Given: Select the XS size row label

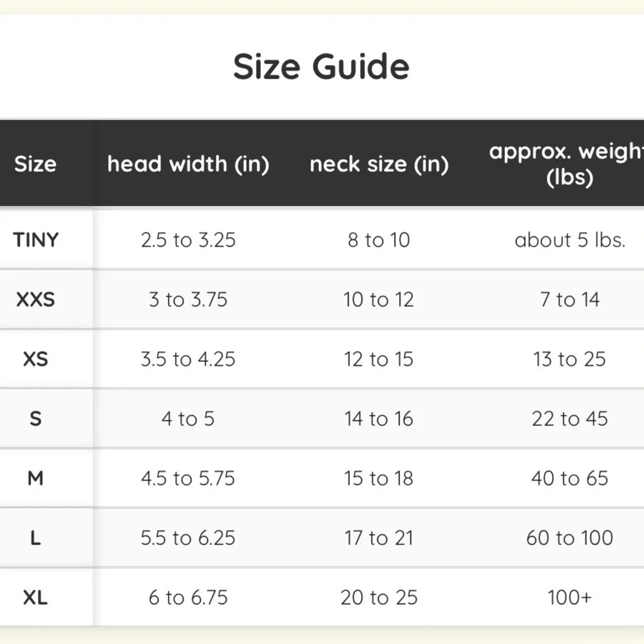Looking at the screenshot, I should 35,359.
